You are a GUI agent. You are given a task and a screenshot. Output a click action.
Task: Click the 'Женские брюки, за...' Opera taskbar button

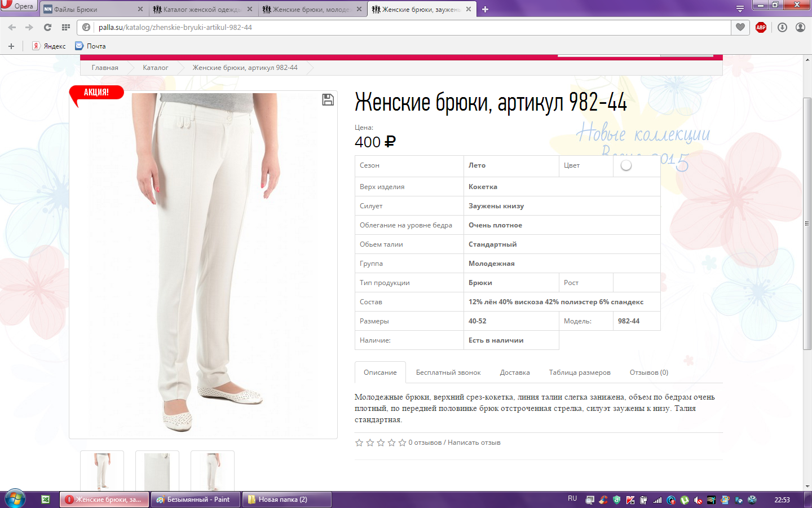point(104,500)
